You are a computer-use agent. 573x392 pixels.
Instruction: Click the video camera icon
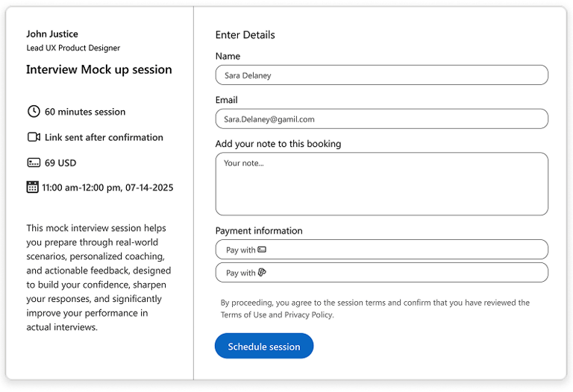click(x=33, y=137)
